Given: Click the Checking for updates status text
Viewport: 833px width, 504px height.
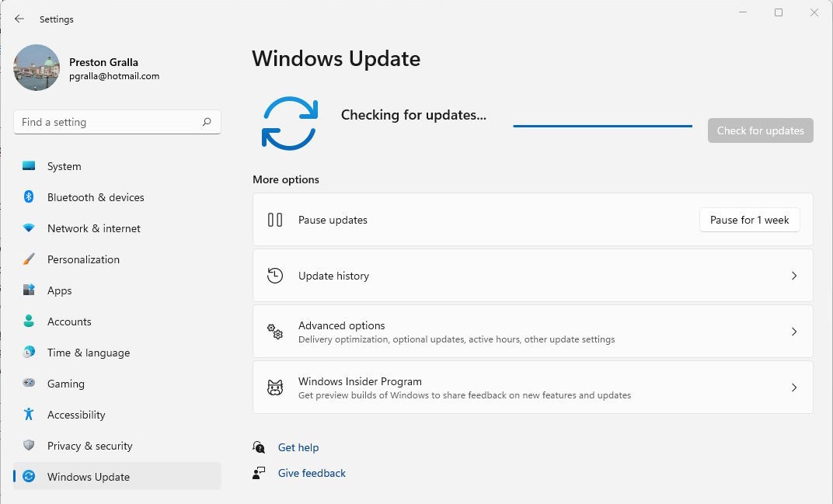Looking at the screenshot, I should pos(413,115).
